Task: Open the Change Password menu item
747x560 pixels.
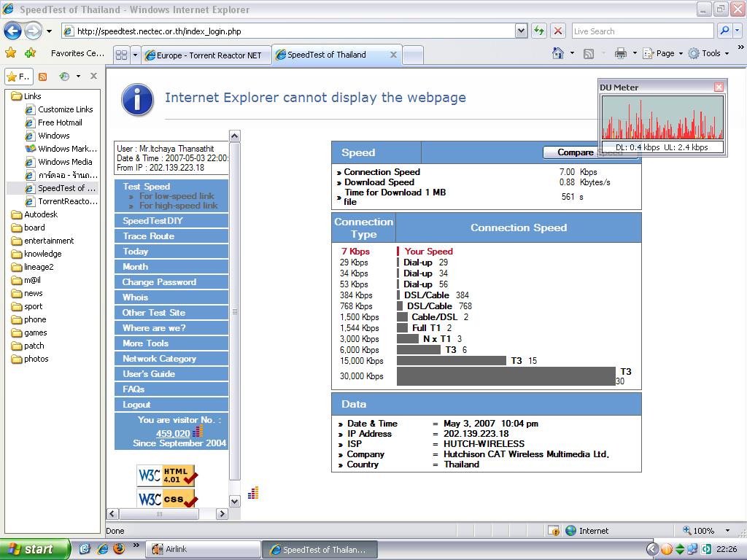Action: 171,282
